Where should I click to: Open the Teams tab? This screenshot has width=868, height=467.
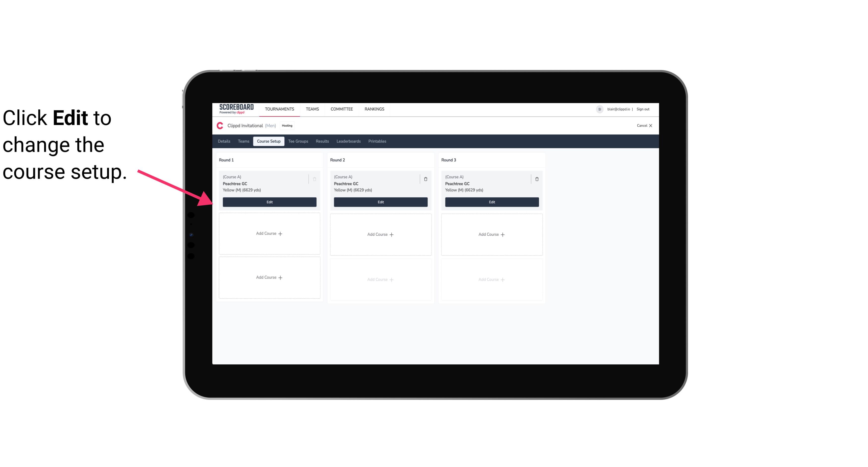(243, 141)
